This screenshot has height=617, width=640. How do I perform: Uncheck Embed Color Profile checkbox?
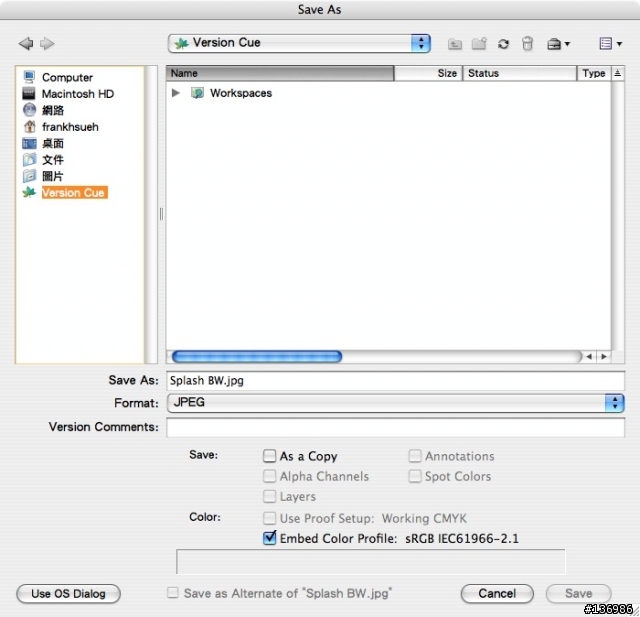click(269, 538)
